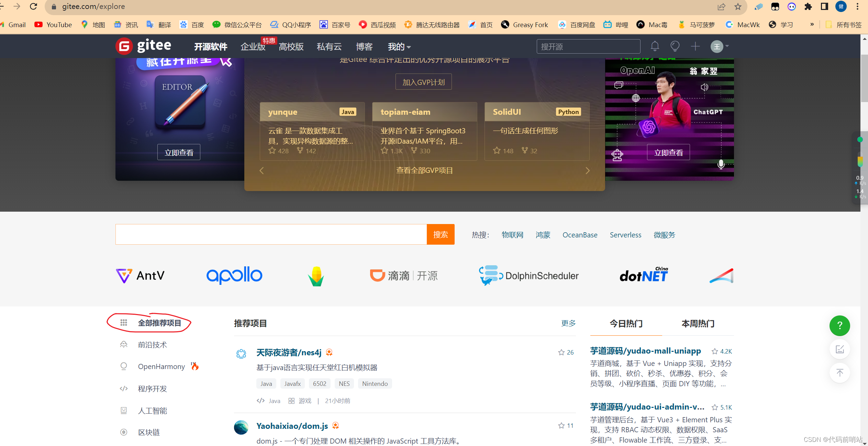Open notifications via the bell icon
868x446 pixels.
point(655,46)
